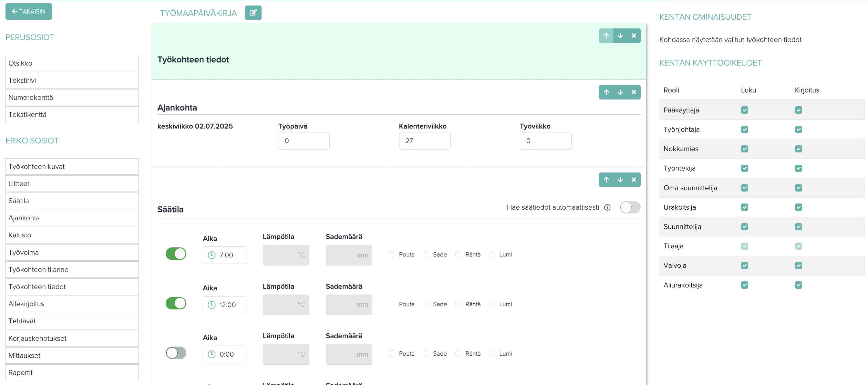
Task: Add Työvoima special section
Action: pos(72,253)
